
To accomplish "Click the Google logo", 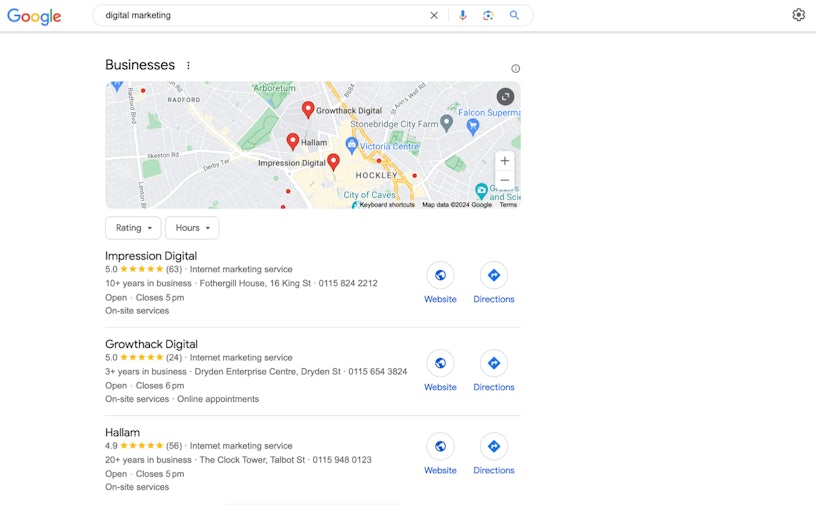I will click(34, 16).
